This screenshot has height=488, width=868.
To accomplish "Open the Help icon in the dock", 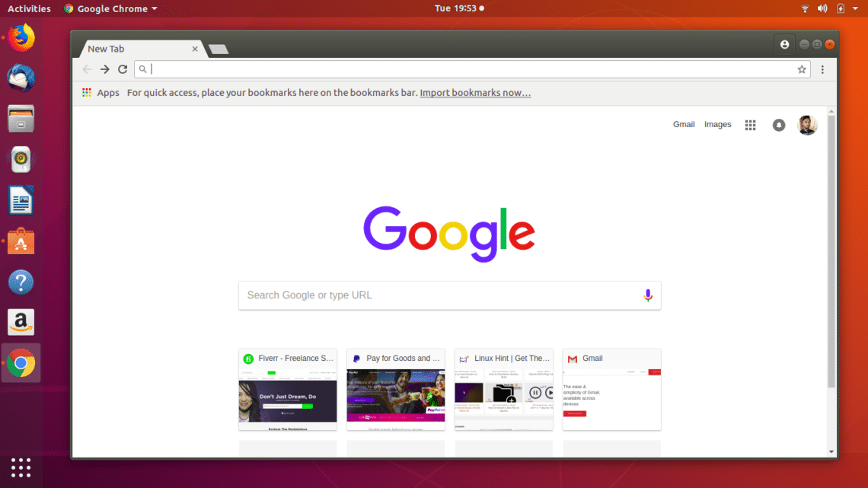I will click(x=21, y=282).
